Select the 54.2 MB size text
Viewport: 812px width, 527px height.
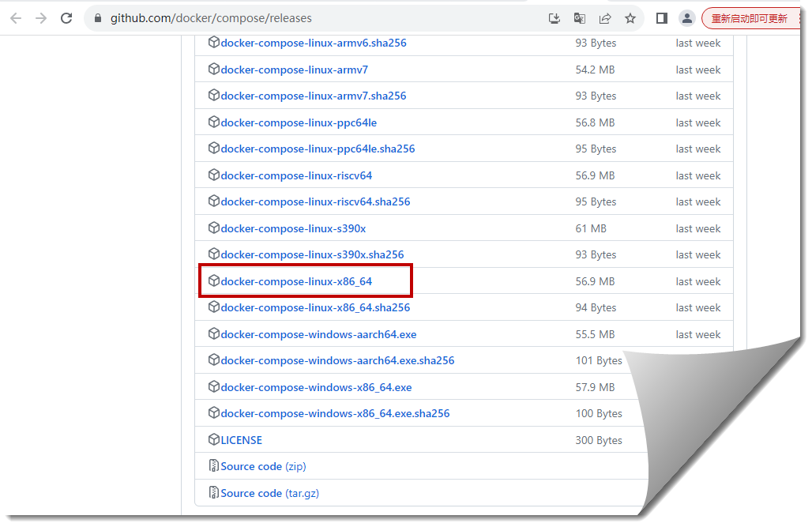(595, 70)
